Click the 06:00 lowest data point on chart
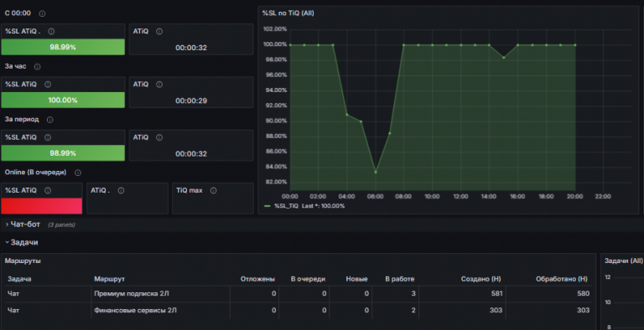 tap(376, 172)
